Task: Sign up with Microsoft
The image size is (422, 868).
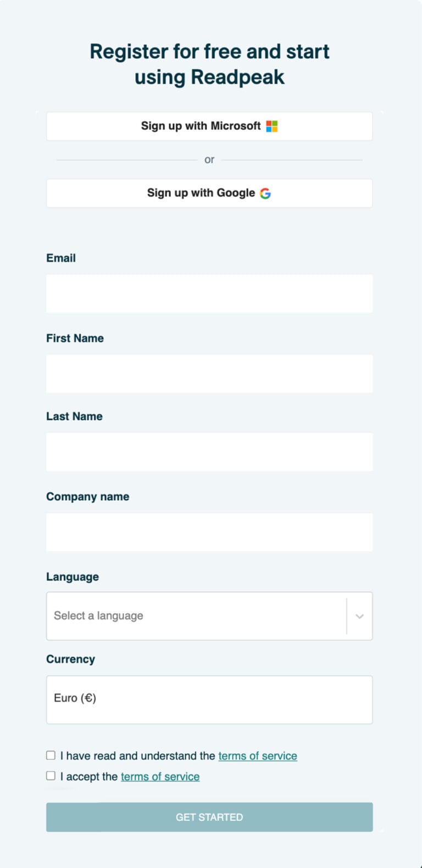Action: point(209,126)
